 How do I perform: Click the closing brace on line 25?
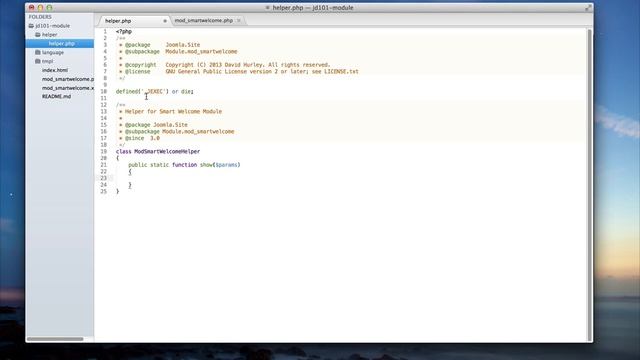pos(118,191)
